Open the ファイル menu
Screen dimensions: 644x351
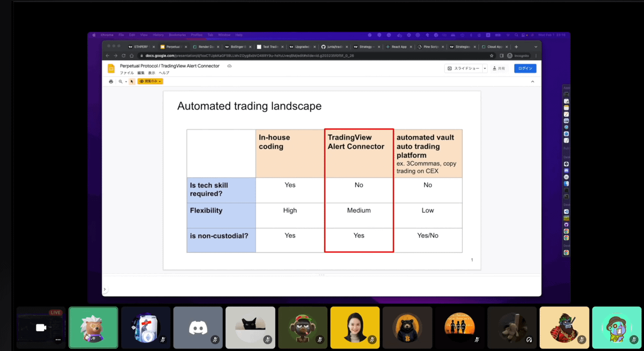(x=127, y=73)
